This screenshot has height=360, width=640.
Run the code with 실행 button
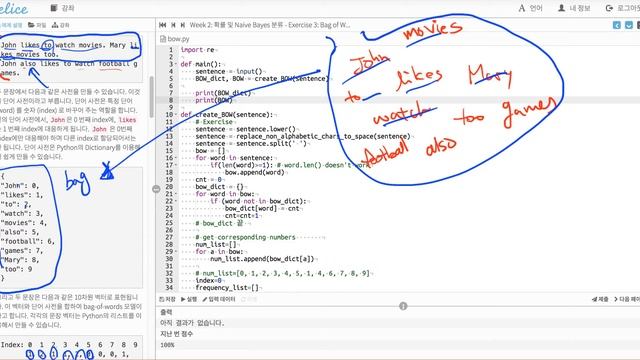[x=189, y=299]
